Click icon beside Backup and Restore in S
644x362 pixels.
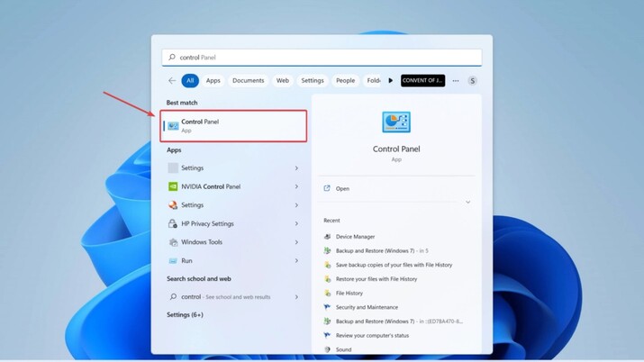click(327, 250)
